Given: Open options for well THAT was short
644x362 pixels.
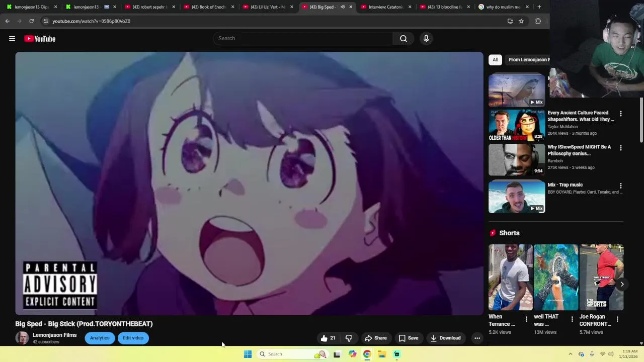Looking at the screenshot, I should point(572,319).
